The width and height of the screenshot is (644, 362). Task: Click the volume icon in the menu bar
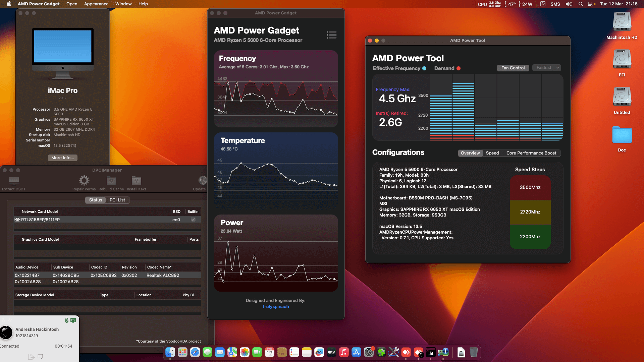pos(569,4)
